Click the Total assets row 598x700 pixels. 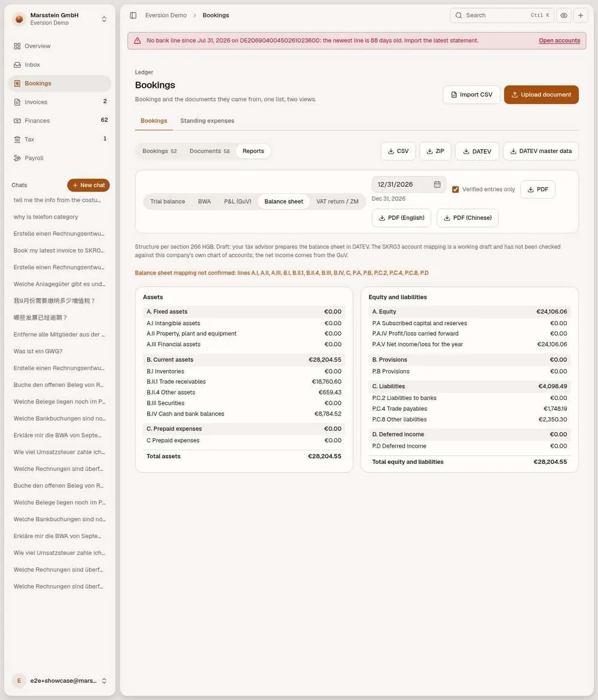point(244,456)
